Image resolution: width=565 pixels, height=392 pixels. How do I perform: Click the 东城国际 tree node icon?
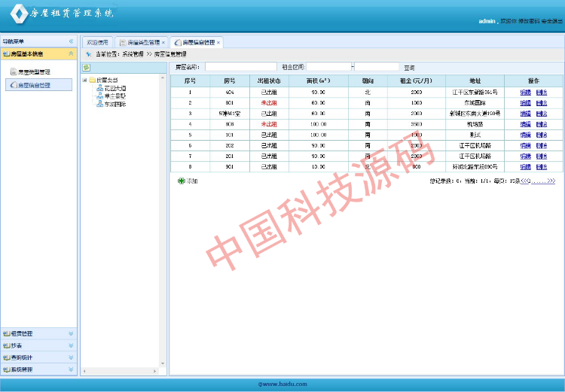click(99, 104)
